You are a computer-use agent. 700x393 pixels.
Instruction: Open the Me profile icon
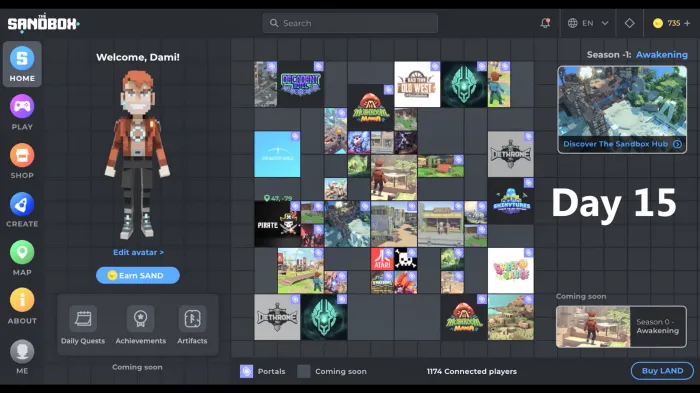(22, 351)
